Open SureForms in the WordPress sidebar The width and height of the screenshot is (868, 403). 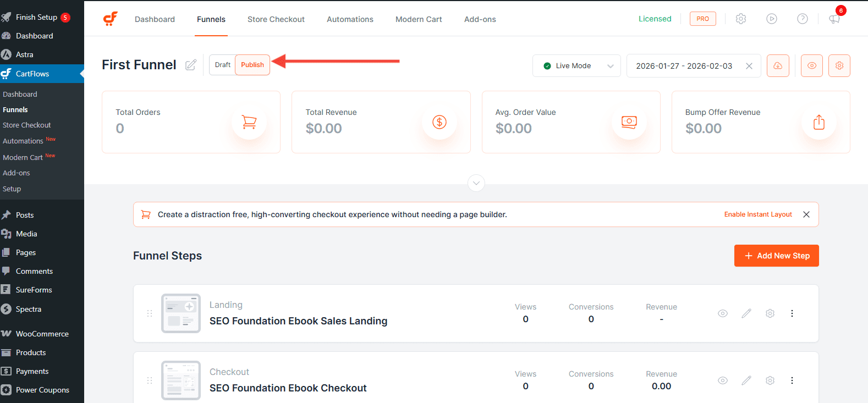pos(42,290)
